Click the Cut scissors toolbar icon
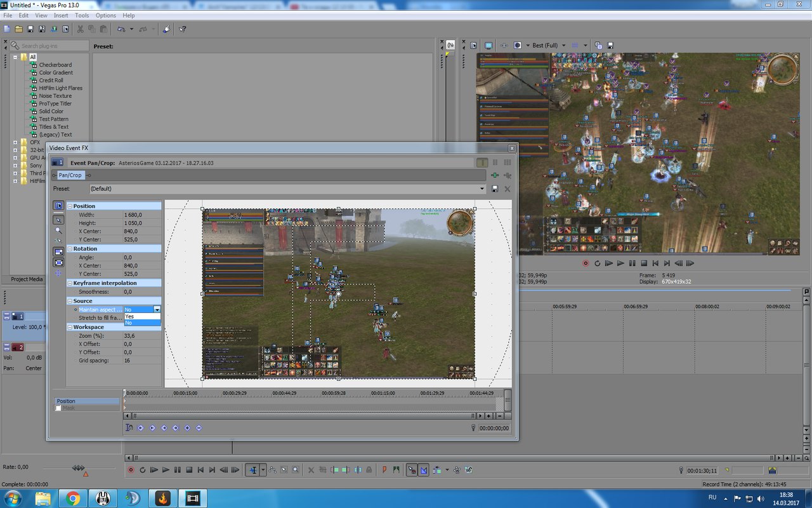The height and width of the screenshot is (508, 812). click(x=81, y=29)
